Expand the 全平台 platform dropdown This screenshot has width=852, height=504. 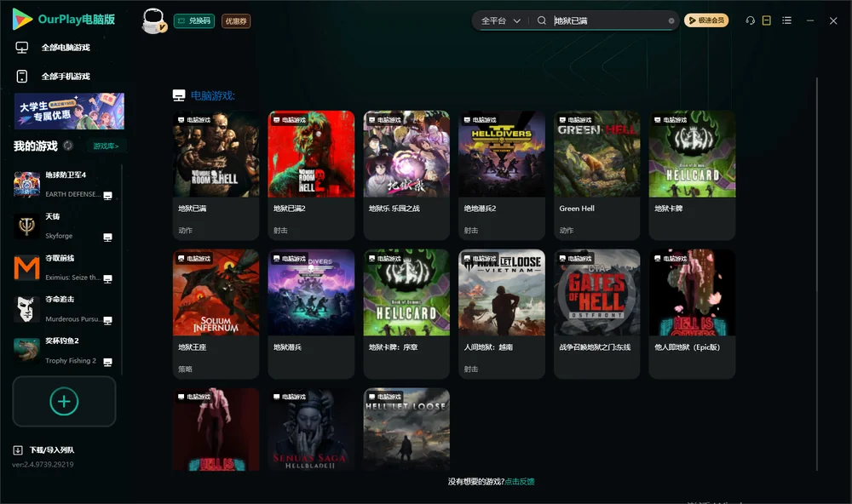(500, 20)
